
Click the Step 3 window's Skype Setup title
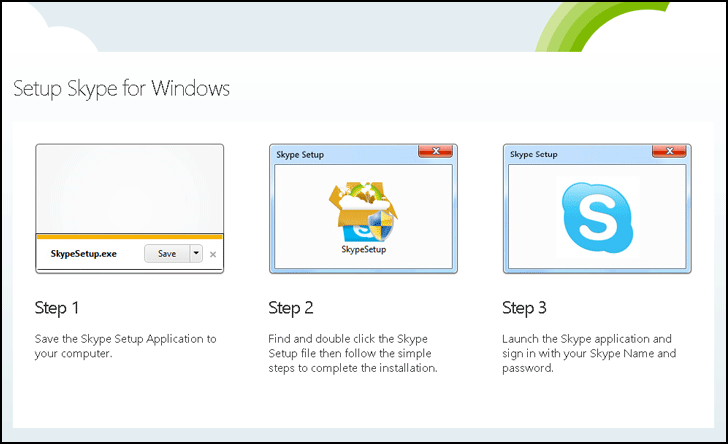(534, 155)
